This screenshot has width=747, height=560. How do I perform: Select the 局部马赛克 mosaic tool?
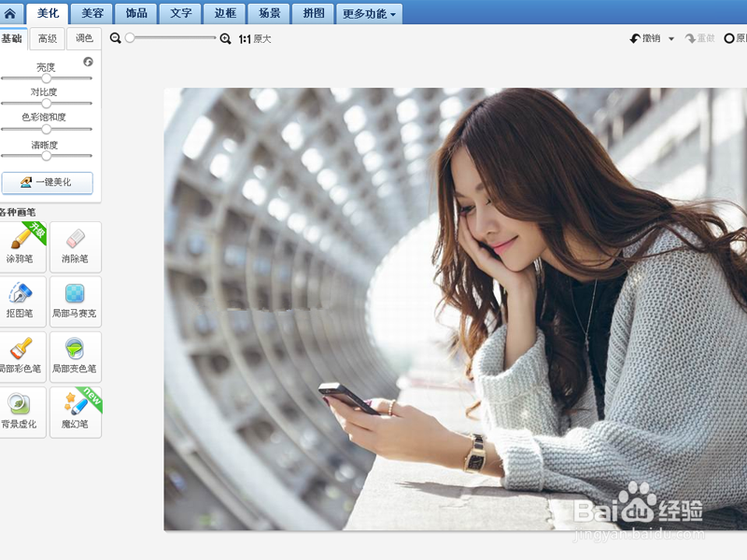(76, 301)
